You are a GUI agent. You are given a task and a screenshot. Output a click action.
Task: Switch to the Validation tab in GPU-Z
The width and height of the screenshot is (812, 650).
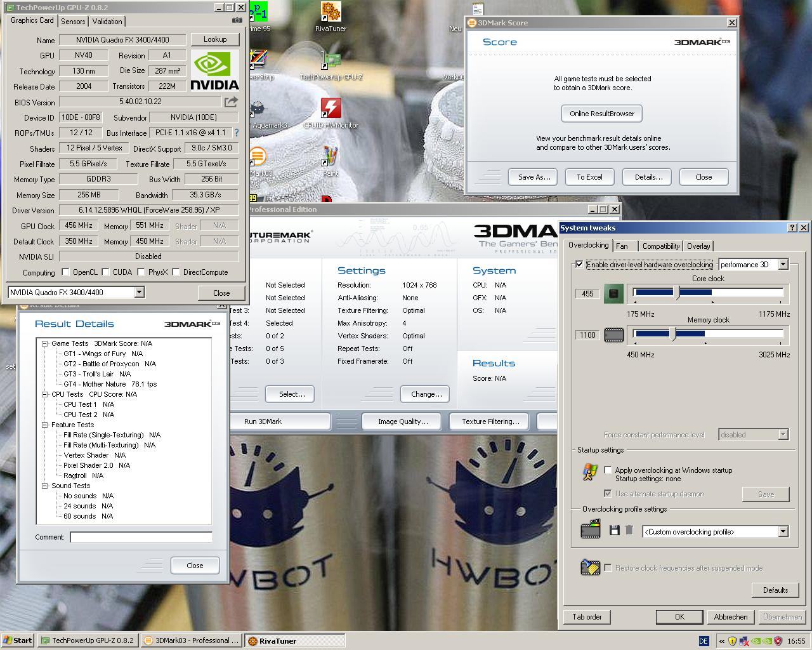[107, 21]
